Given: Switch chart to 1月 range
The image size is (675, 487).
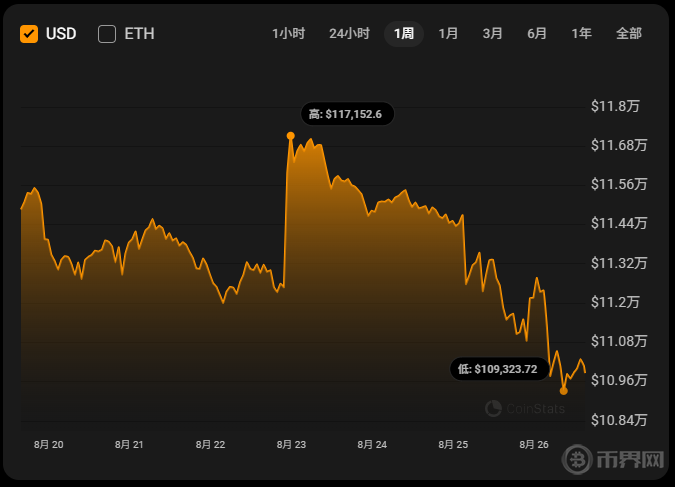Looking at the screenshot, I should [x=448, y=34].
